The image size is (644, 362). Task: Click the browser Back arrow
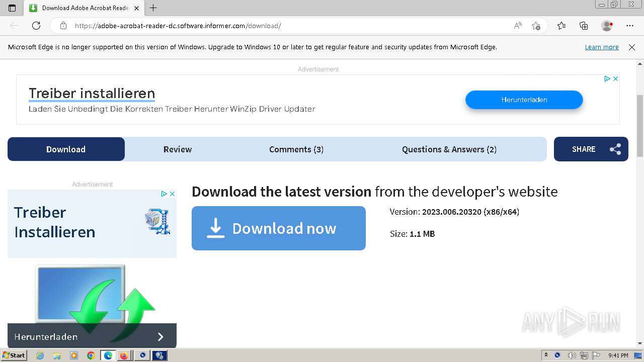tap(14, 26)
